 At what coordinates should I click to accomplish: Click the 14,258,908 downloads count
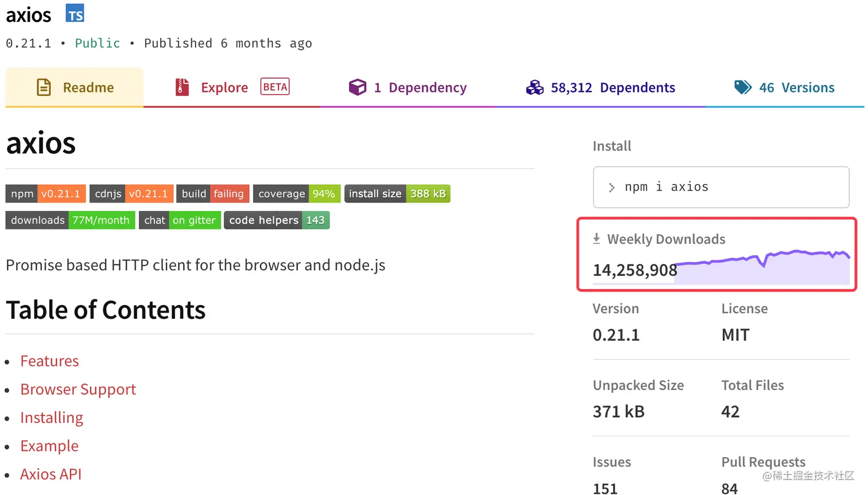point(635,270)
